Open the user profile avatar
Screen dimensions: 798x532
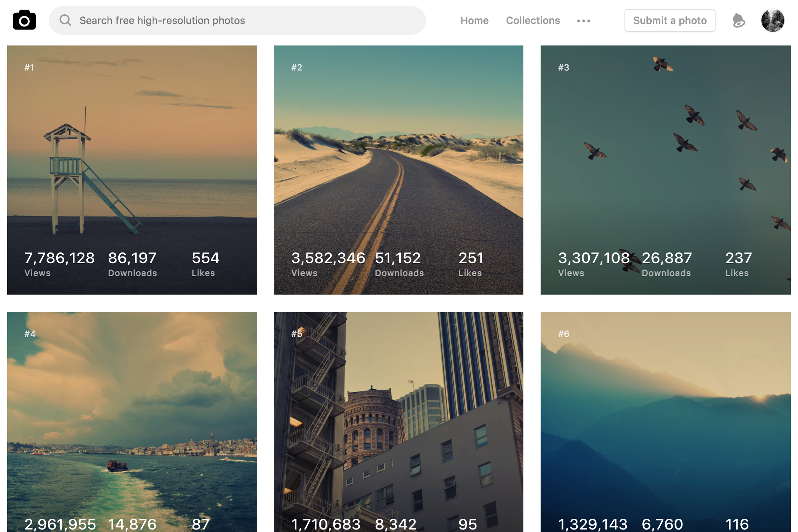point(773,20)
